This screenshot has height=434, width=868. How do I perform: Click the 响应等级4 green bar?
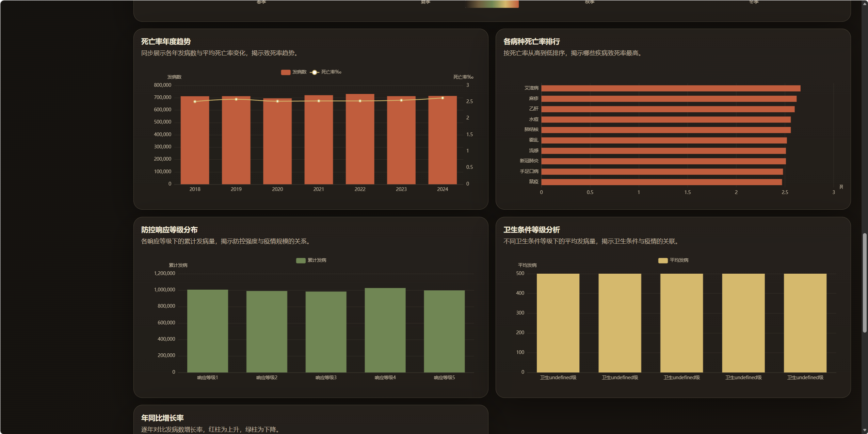[x=385, y=330]
